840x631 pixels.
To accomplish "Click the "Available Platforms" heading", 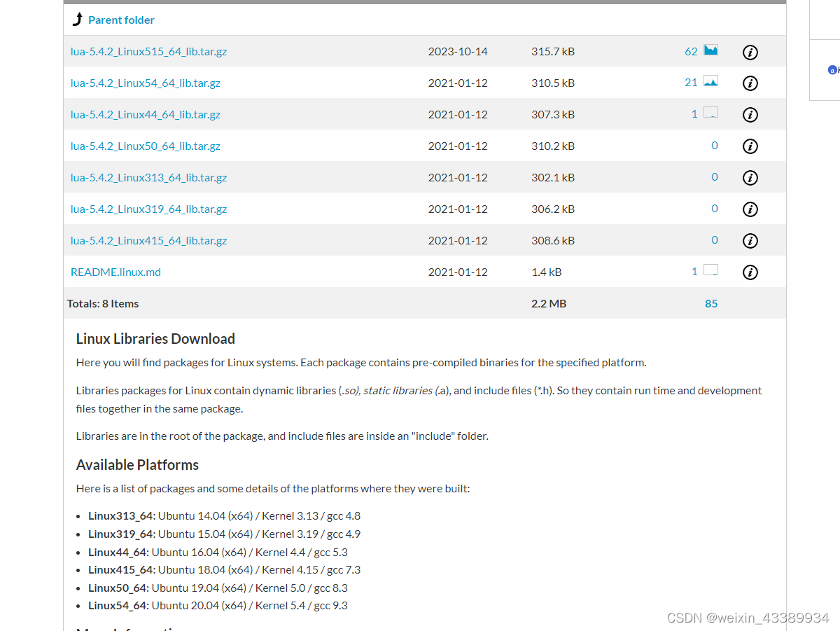I will (x=137, y=465).
